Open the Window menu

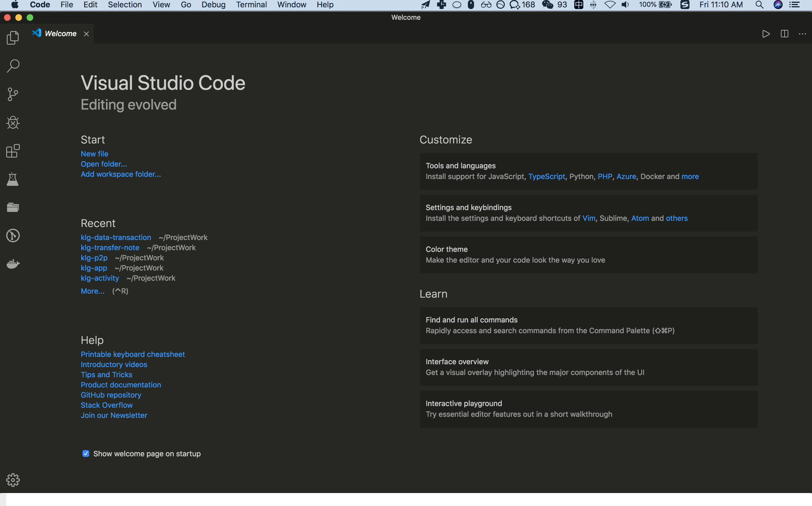click(x=291, y=5)
